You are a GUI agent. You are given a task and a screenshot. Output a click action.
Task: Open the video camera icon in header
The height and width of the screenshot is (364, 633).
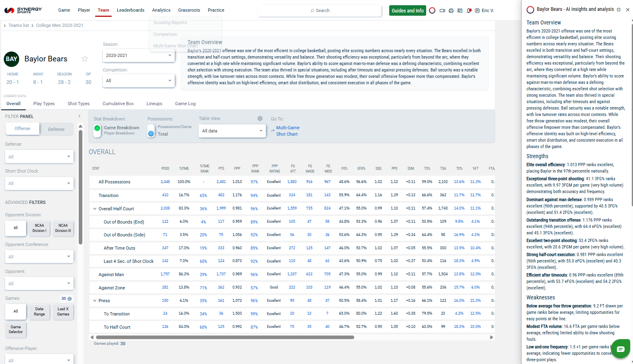(x=442, y=10)
